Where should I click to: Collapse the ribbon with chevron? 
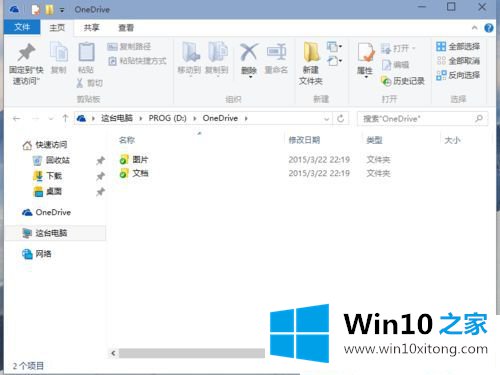coord(475,28)
